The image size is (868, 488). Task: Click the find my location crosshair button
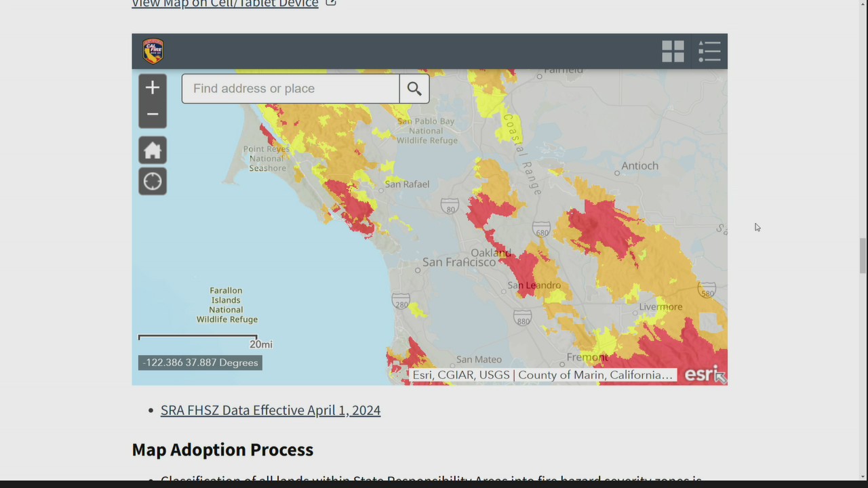[x=153, y=182]
